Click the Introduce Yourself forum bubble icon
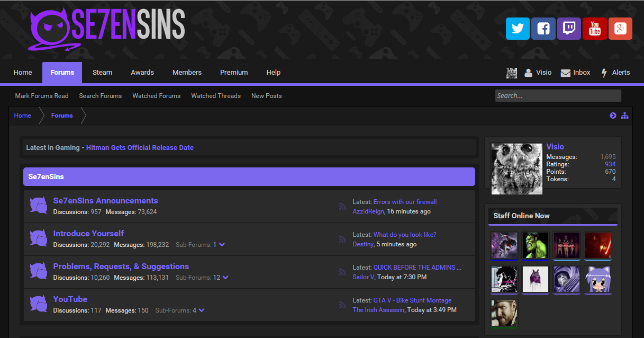Screen dimensions: 644x338 tap(38, 239)
